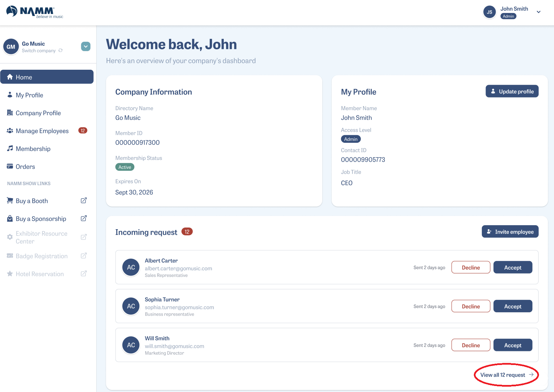Click the Orders card icon
The height and width of the screenshot is (392, 554).
coord(10,166)
